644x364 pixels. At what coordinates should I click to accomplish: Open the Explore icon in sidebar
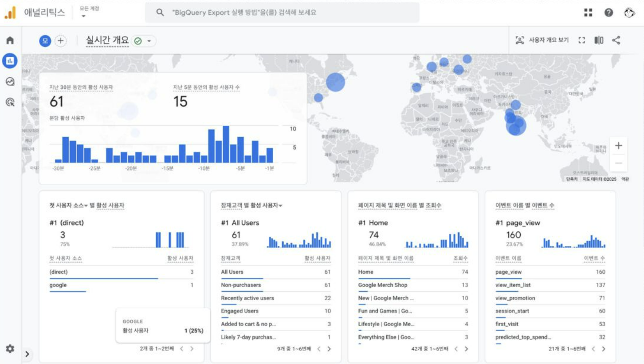10,82
